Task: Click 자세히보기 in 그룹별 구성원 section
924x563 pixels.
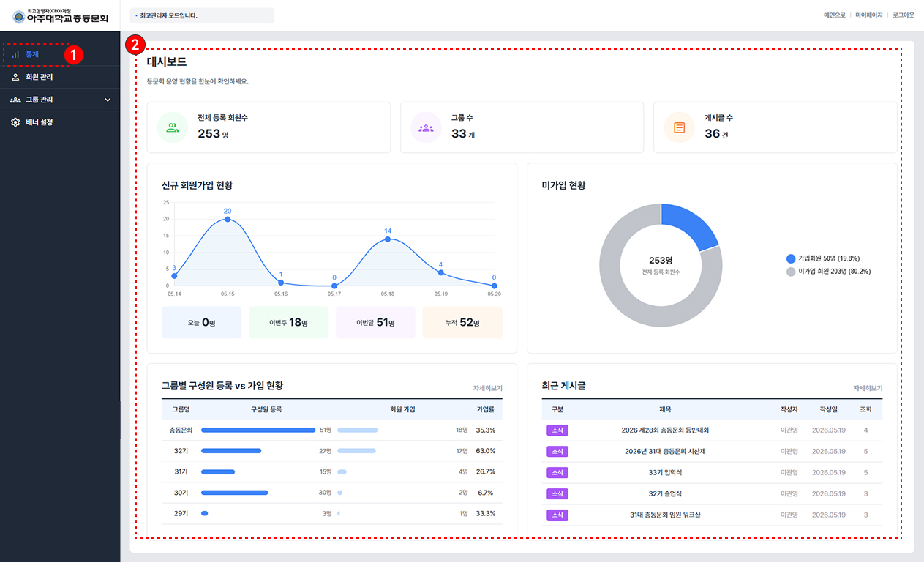Action: (x=488, y=388)
